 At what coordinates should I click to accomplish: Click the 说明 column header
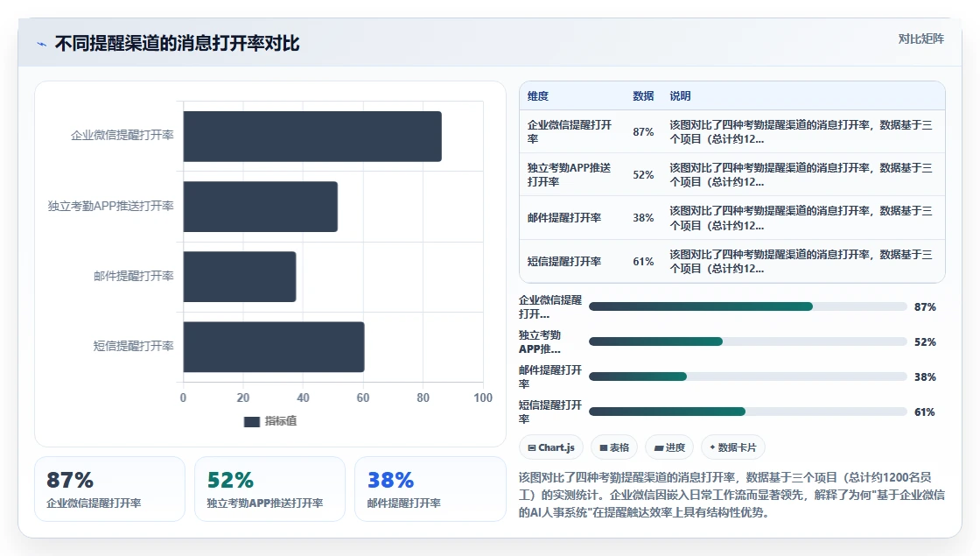(680, 95)
